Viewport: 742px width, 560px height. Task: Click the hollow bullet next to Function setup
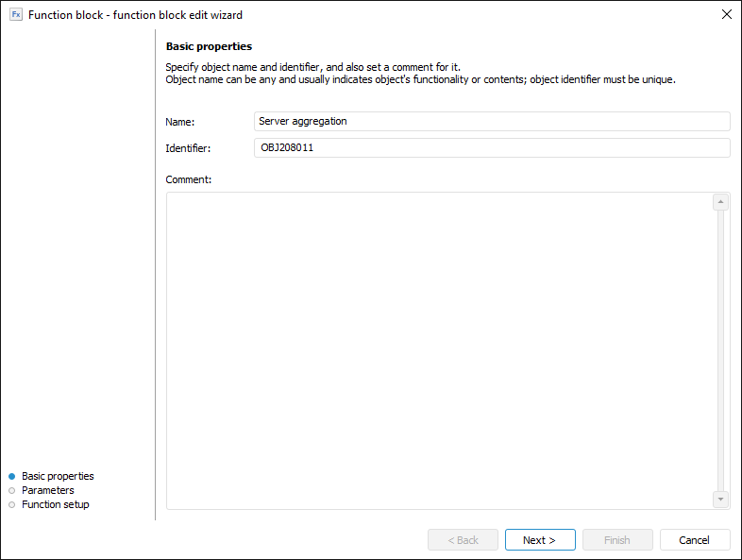(11, 505)
